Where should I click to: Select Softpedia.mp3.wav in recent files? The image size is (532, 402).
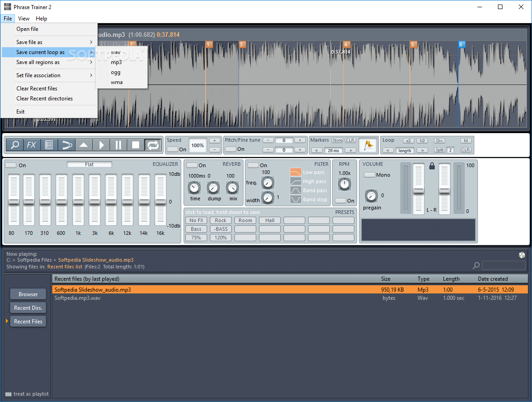click(290, 298)
